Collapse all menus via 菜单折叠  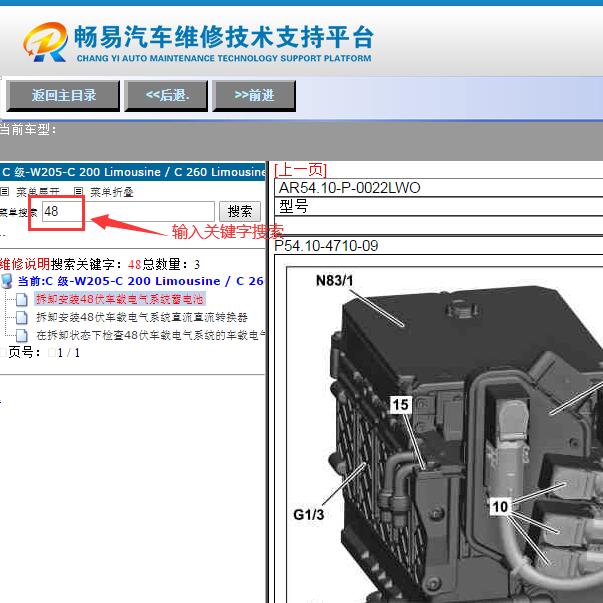point(112,192)
